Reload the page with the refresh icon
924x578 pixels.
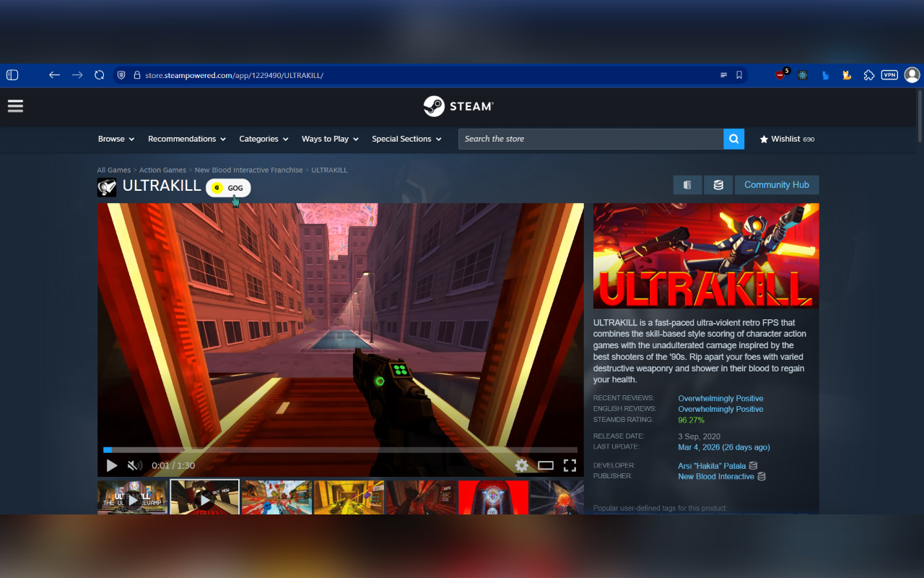[100, 75]
